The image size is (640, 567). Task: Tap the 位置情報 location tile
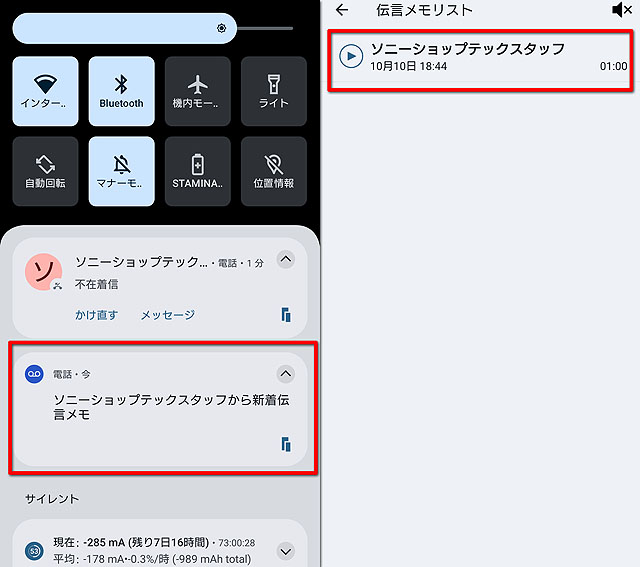click(274, 171)
